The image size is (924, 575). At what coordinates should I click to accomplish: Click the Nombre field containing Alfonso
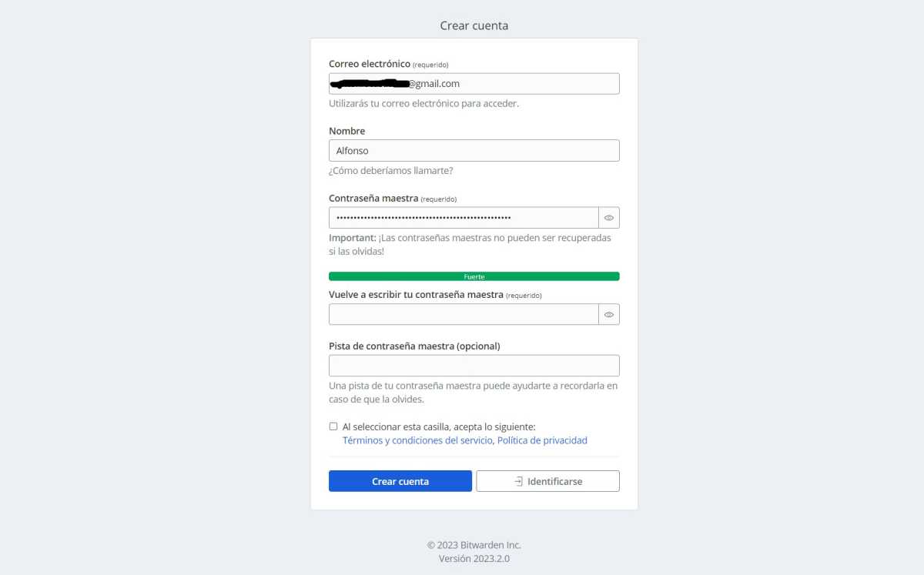474,151
